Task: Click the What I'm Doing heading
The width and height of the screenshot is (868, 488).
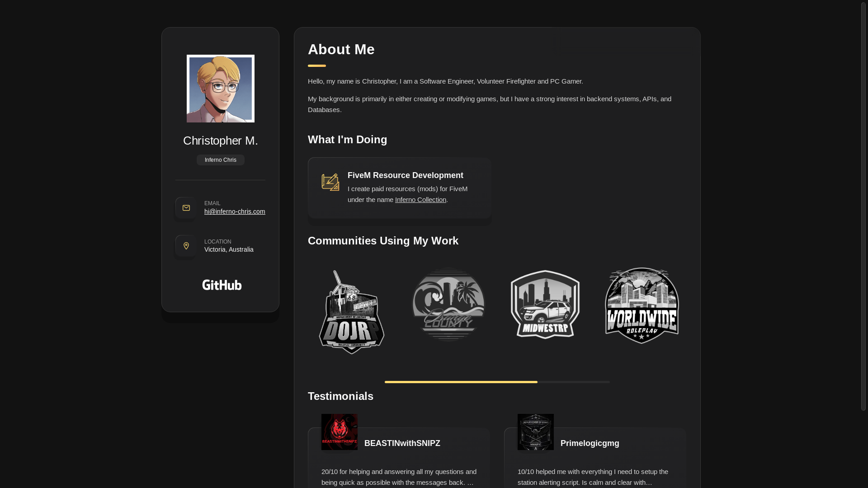Action: pyautogui.click(x=348, y=140)
